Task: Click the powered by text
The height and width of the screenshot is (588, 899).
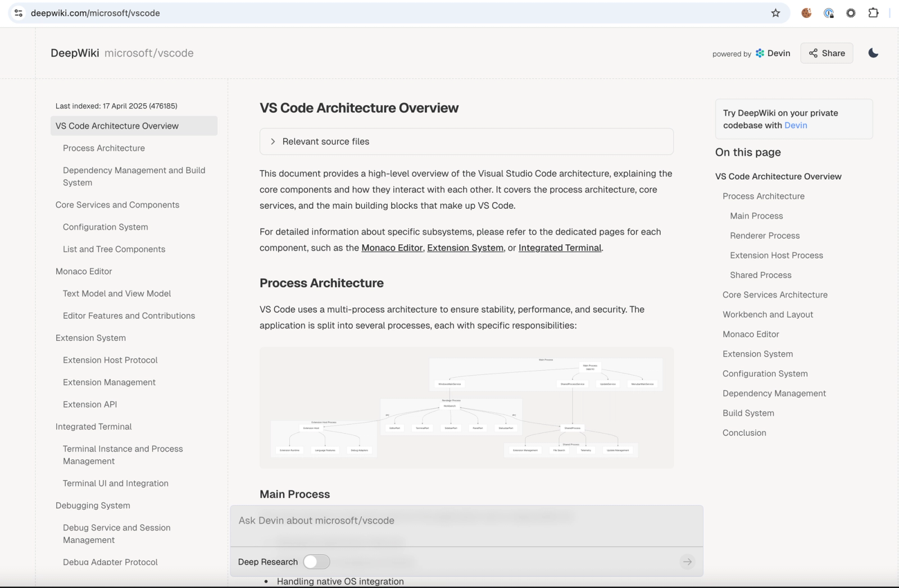Action: click(x=732, y=54)
